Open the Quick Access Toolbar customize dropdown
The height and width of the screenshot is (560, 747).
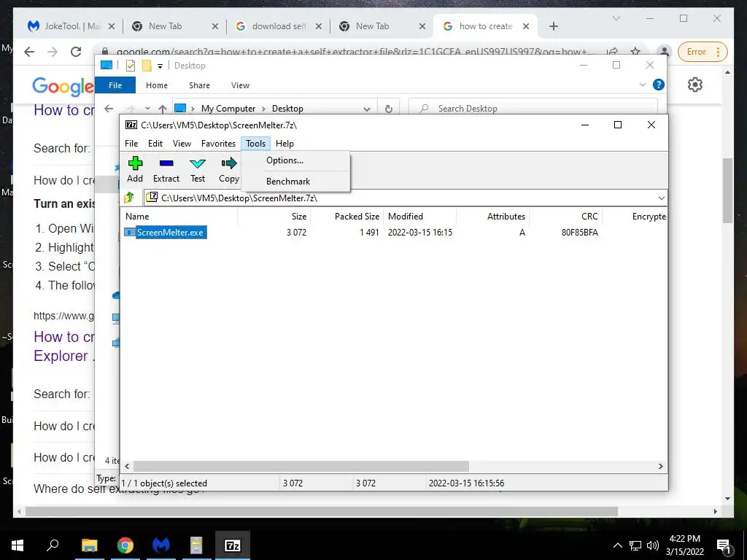coord(160,66)
